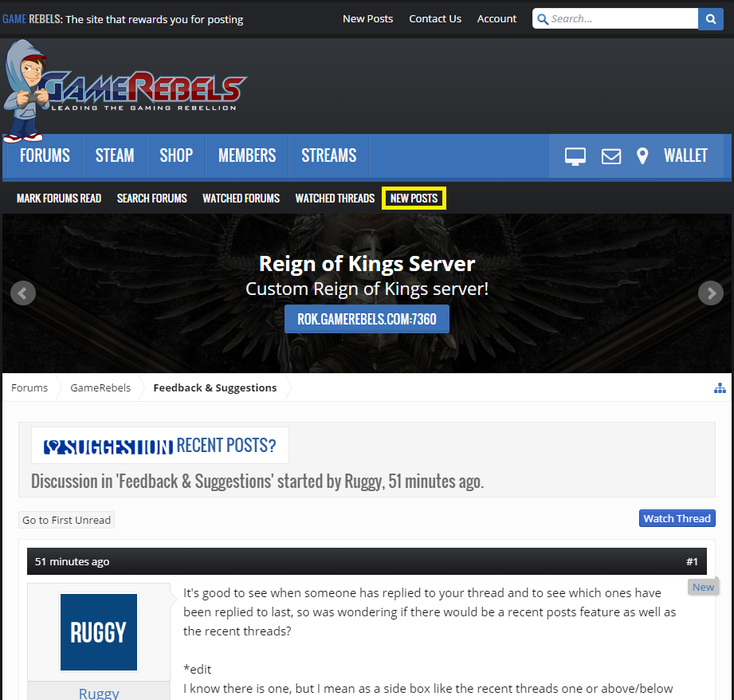Open the envelope inbox icon
This screenshot has height=700, width=734.
click(x=610, y=156)
